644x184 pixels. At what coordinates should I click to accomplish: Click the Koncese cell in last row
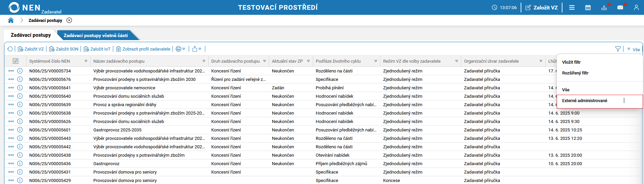coord(392,180)
